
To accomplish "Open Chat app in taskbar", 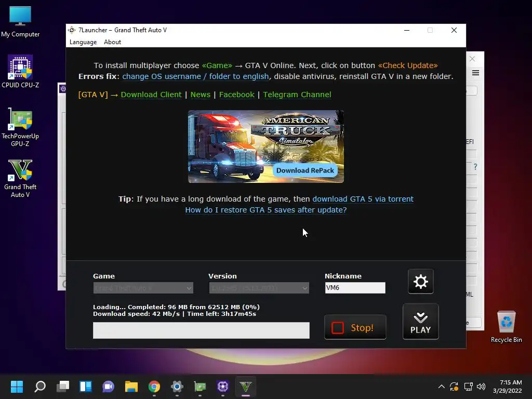I will tap(108, 387).
